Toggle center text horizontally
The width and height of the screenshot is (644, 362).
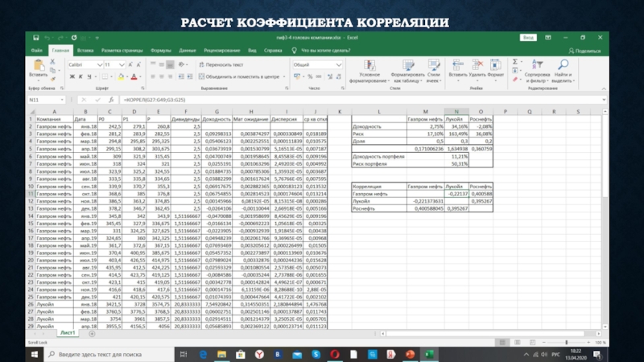[162, 76]
